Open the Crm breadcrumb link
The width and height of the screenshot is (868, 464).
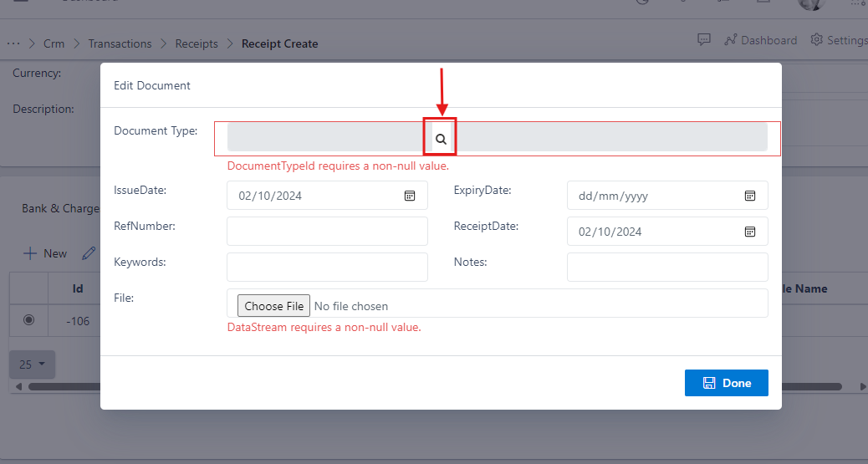click(54, 43)
